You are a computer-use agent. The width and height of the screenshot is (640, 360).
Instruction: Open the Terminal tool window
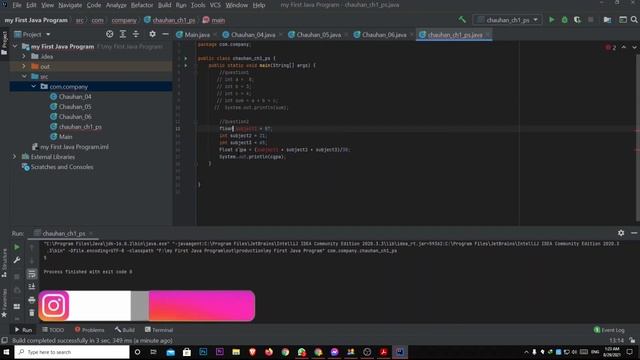(159, 330)
